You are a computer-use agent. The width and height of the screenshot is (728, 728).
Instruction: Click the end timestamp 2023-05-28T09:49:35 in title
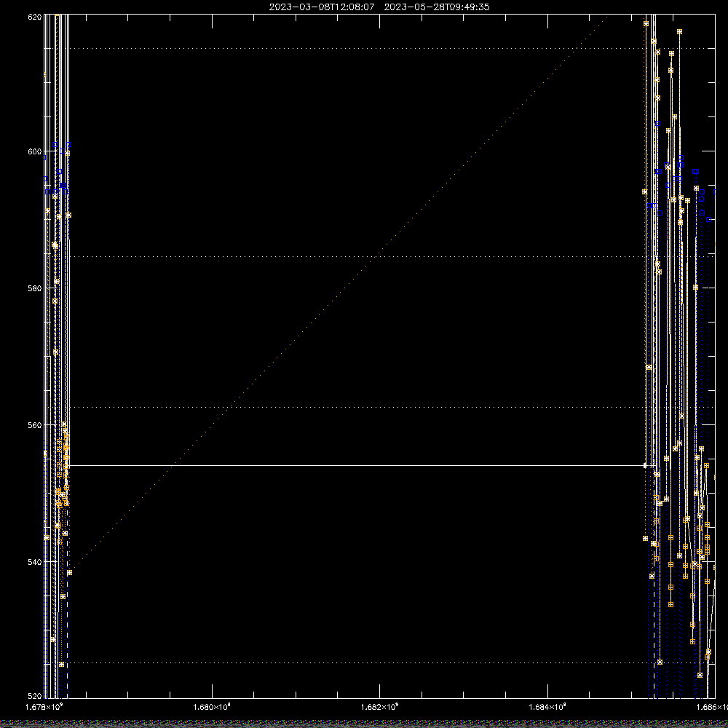[436, 7]
